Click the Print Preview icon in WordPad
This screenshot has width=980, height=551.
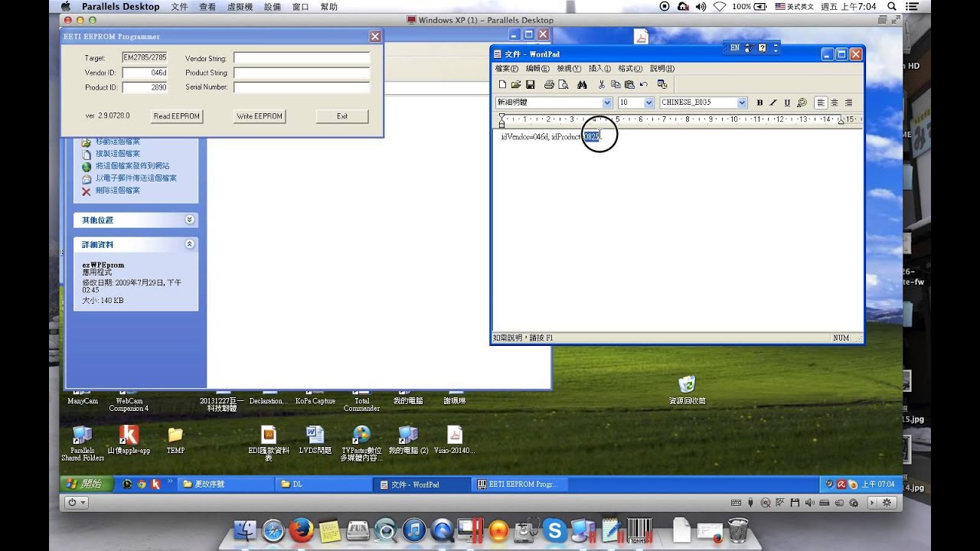pyautogui.click(x=563, y=84)
